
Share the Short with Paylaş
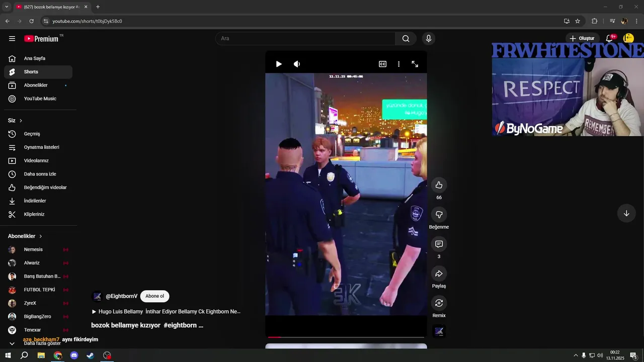[439, 274]
